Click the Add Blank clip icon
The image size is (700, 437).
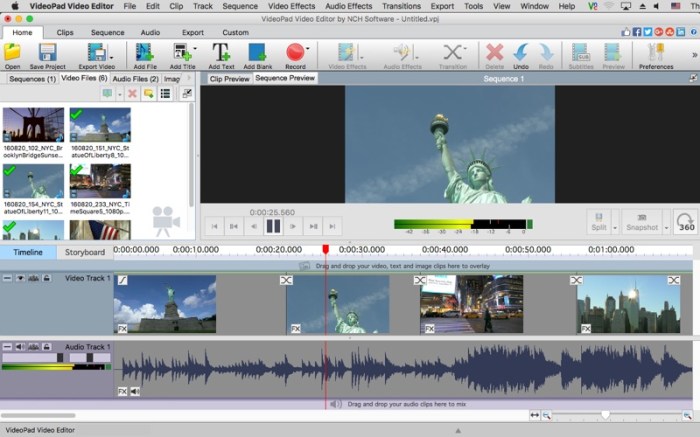click(258, 52)
